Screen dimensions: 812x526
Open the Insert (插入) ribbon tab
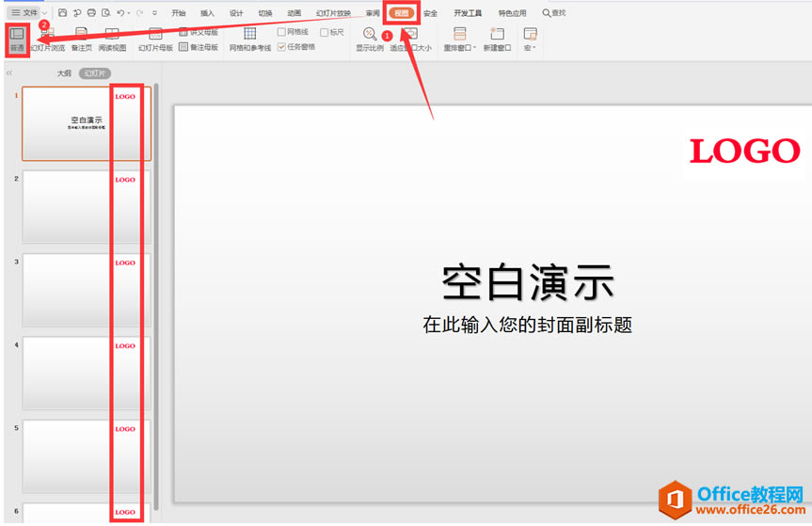pos(207,13)
